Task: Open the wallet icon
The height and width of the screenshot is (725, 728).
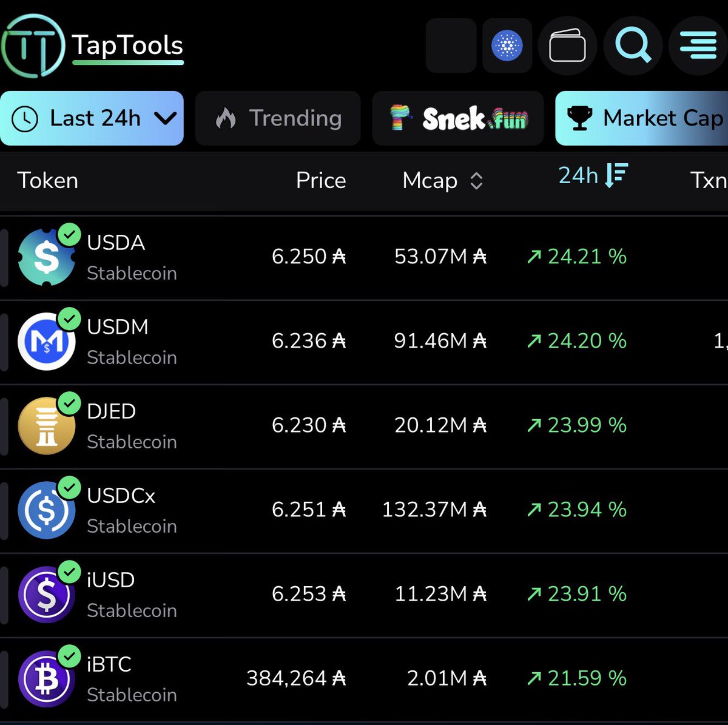Action: click(567, 46)
